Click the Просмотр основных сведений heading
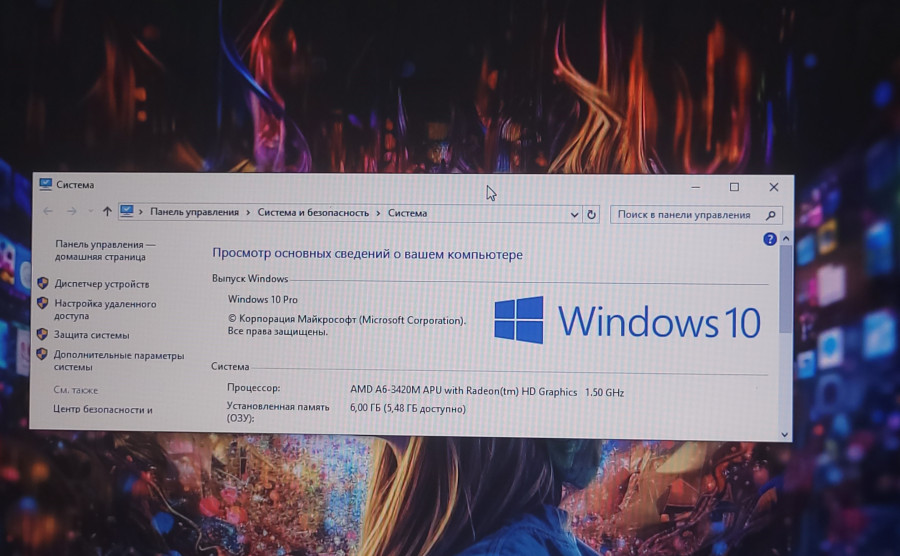Viewport: 900px width, 556px height. coord(367,254)
